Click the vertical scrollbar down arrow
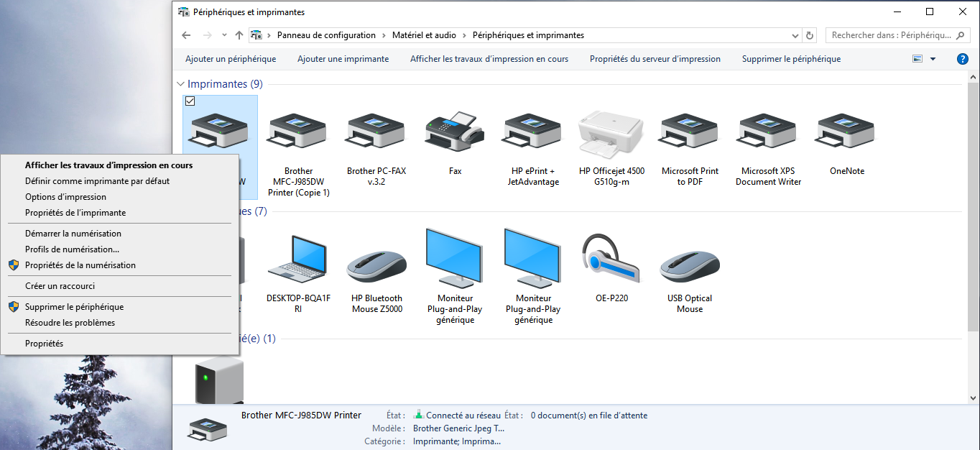Image resolution: width=980 pixels, height=450 pixels. click(974, 398)
